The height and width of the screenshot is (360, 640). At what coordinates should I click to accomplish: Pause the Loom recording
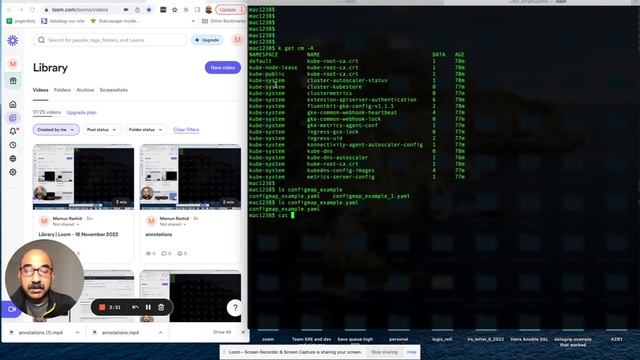148,307
